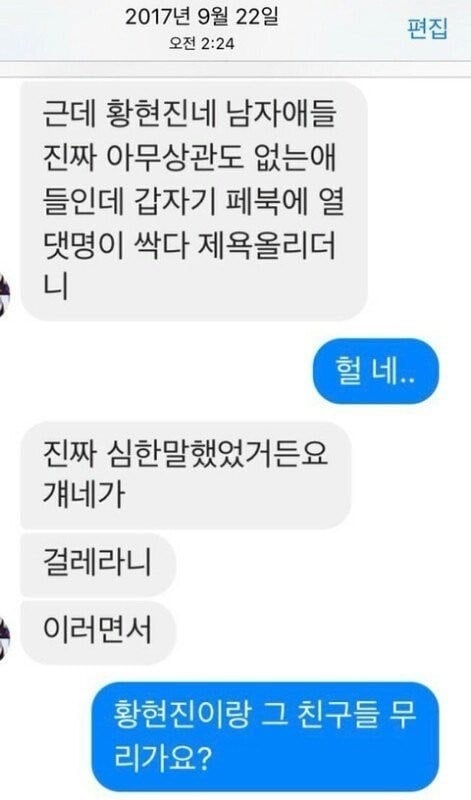The image size is (471, 800).
Task: Tap the profile avatar beside 이러면서 message
Action: point(5,633)
